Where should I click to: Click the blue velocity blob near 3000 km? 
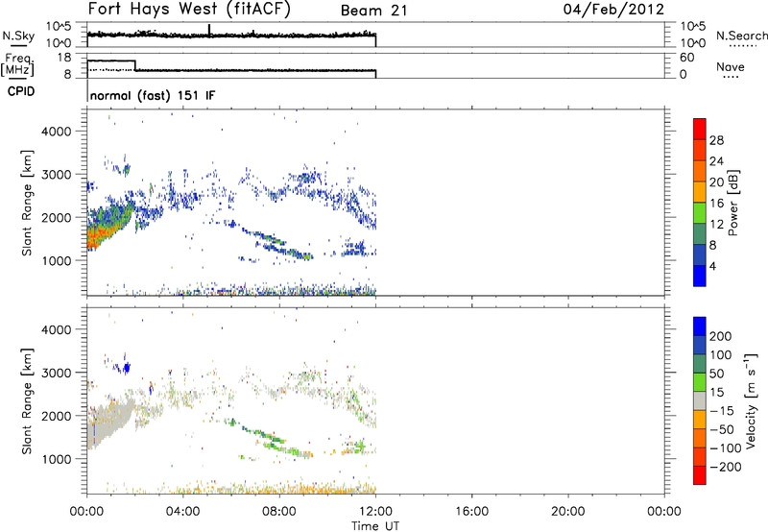pos(127,368)
